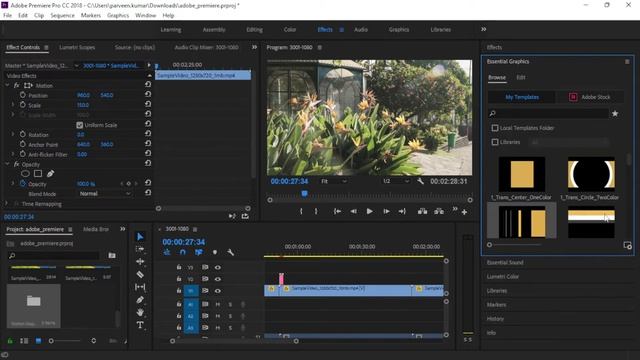Select the Hand tool
The width and height of the screenshot is (640, 360).
(140, 312)
